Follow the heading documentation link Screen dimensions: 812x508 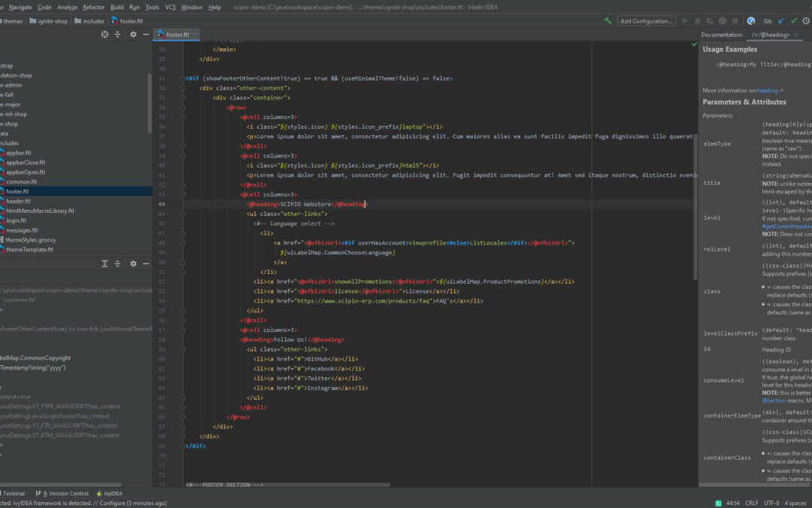tap(768, 90)
